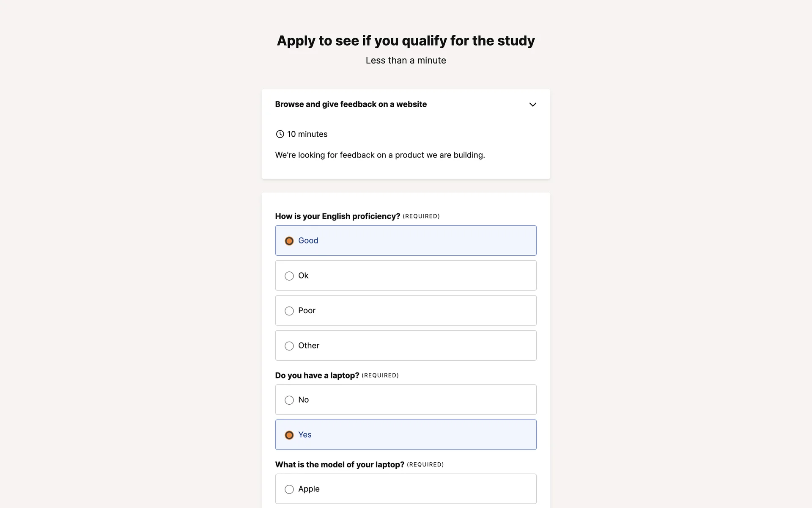Select Poor English proficiency option
This screenshot has height=508, width=812.
coord(289,311)
